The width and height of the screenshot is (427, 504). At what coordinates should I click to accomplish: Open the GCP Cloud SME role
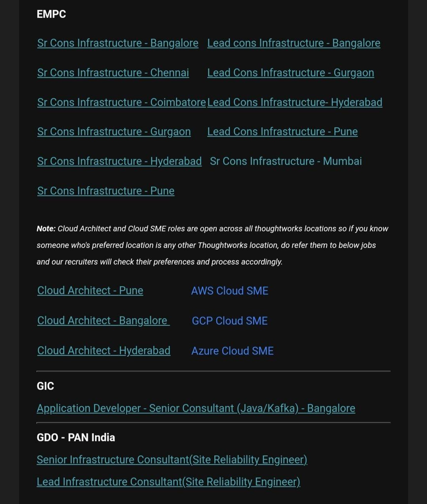tap(230, 321)
